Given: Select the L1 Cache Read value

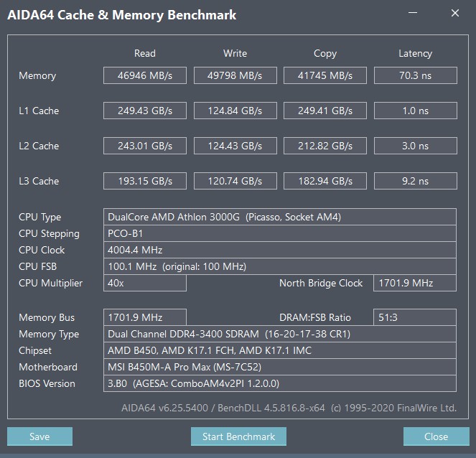Looking at the screenshot, I should (x=145, y=111).
